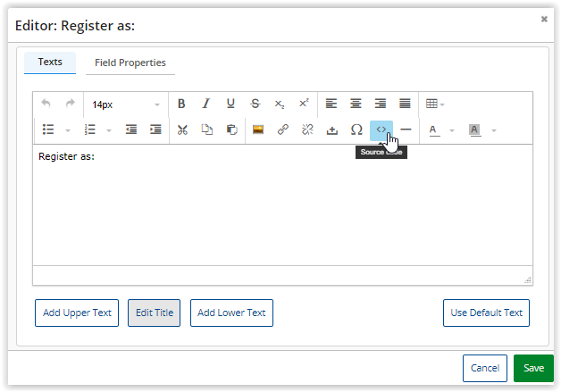Expand the table insert dropdown
This screenshot has width=561, height=392.
(435, 104)
